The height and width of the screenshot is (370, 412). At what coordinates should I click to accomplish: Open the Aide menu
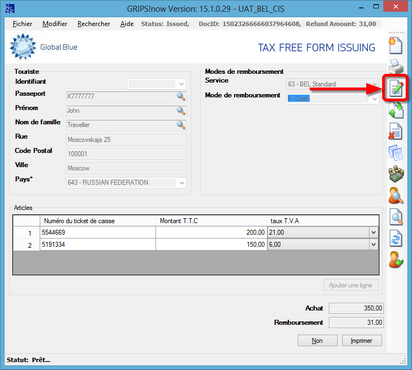[127, 24]
